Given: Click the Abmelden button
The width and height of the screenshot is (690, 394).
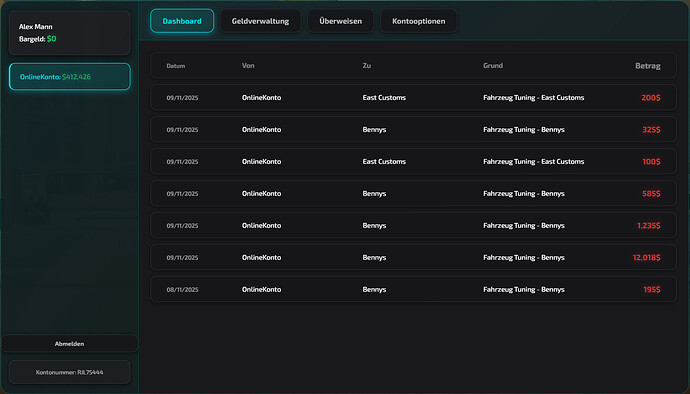Looking at the screenshot, I should point(70,344).
